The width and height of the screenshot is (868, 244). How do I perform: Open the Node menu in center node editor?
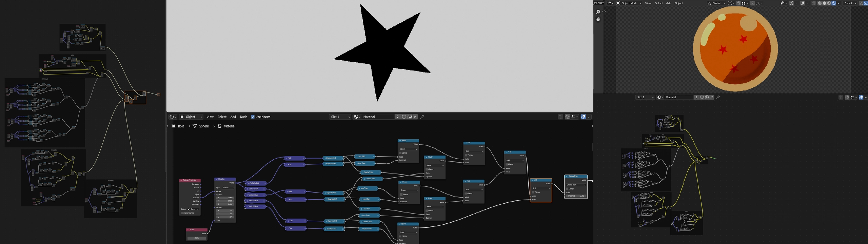[x=244, y=117]
